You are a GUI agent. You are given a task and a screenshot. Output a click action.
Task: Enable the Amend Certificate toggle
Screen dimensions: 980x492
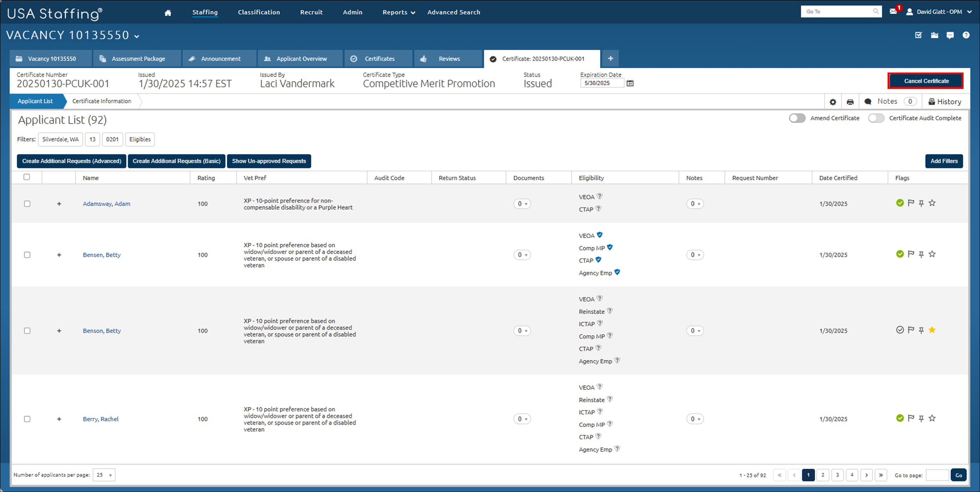tap(797, 118)
